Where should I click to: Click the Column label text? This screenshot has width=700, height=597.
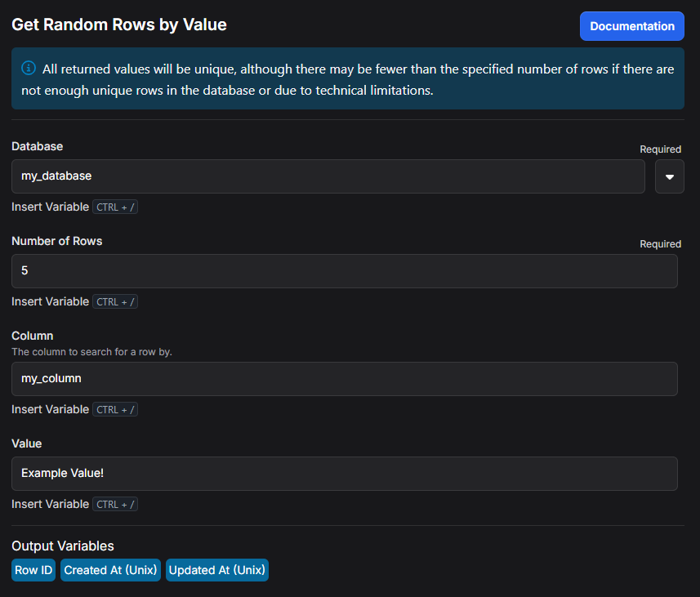pyautogui.click(x=32, y=336)
